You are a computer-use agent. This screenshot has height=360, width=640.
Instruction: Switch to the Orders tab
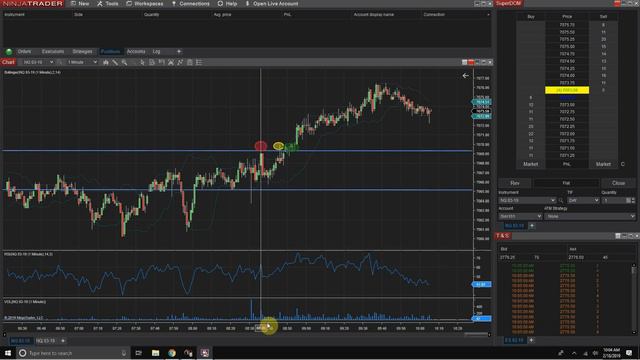coord(24,51)
